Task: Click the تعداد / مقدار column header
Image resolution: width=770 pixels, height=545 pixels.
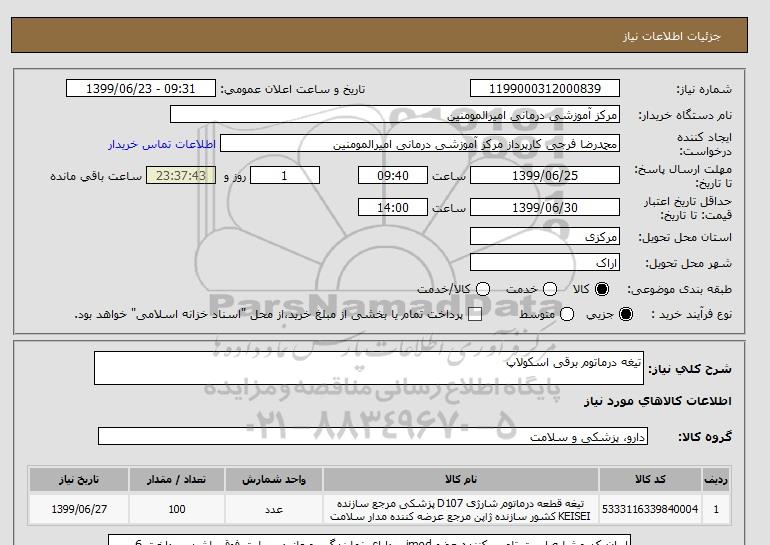Action: 177,479
